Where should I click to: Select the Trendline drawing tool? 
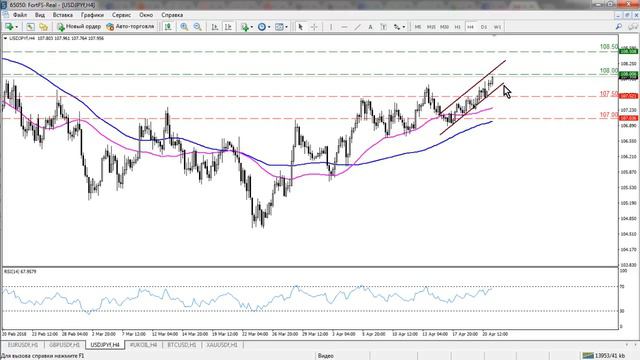click(358, 27)
